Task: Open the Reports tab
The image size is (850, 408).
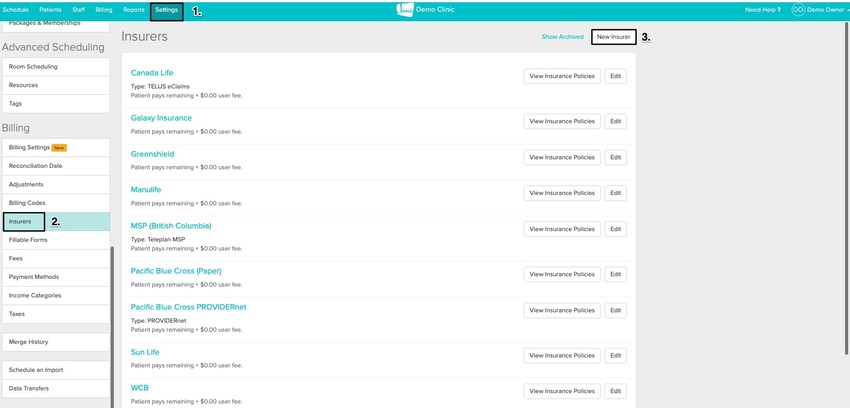Action: [x=133, y=10]
